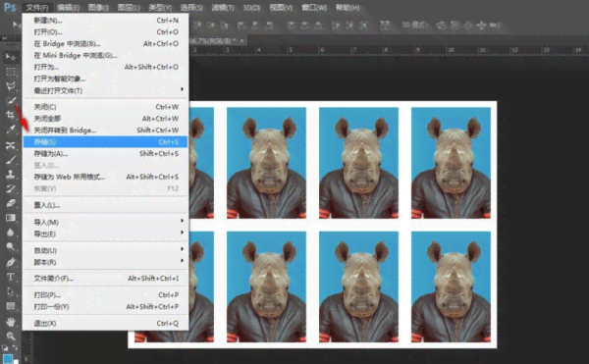This screenshot has width=589, height=364.
Task: Select the Gradient tool
Action: [10, 218]
